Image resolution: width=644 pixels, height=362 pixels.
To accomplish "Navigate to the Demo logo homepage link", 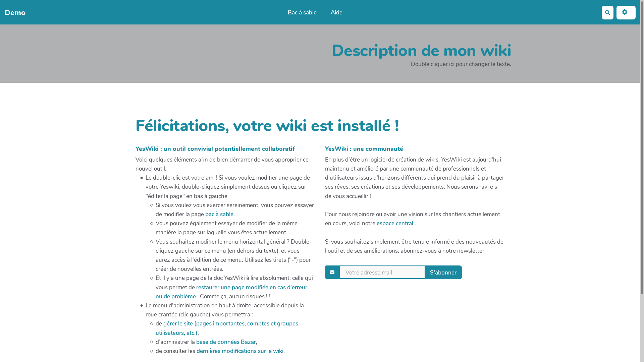I will [15, 12].
